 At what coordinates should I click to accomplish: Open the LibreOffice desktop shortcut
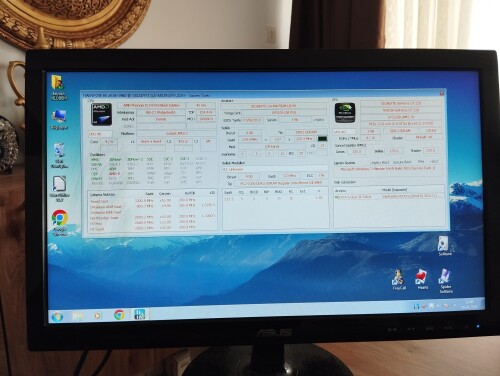pos(59,189)
